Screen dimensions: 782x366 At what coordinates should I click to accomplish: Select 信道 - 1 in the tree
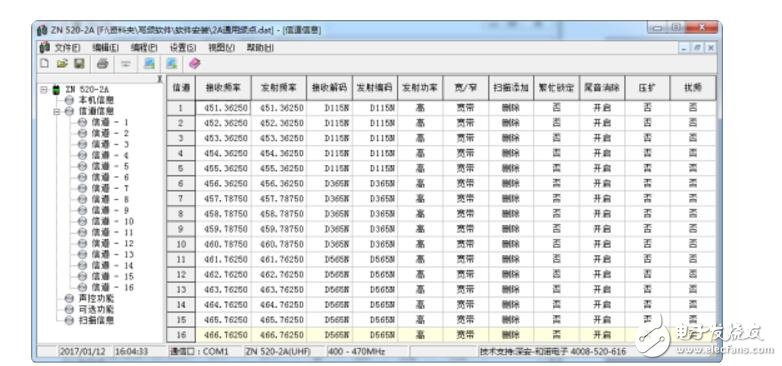click(x=110, y=122)
